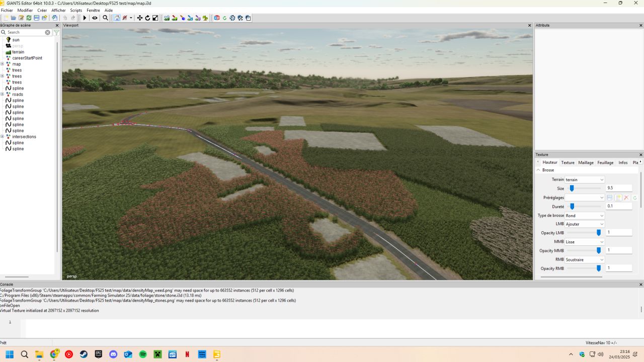The image size is (644, 362).
Task: Open the LMB Ajouter dropdown
Action: [585, 224]
